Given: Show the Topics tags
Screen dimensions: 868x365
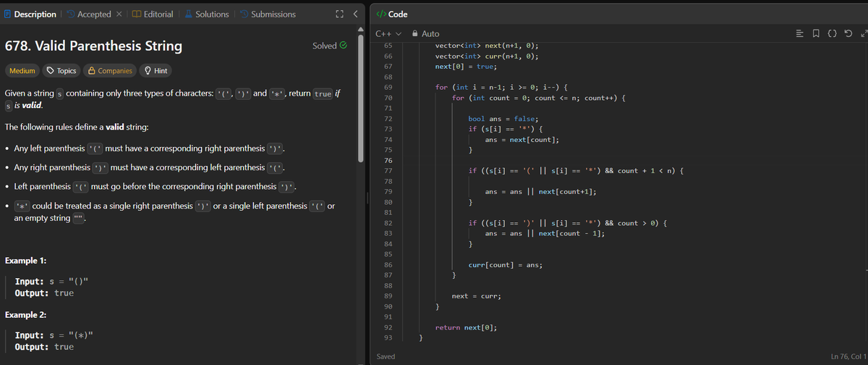Looking at the screenshot, I should 61,70.
